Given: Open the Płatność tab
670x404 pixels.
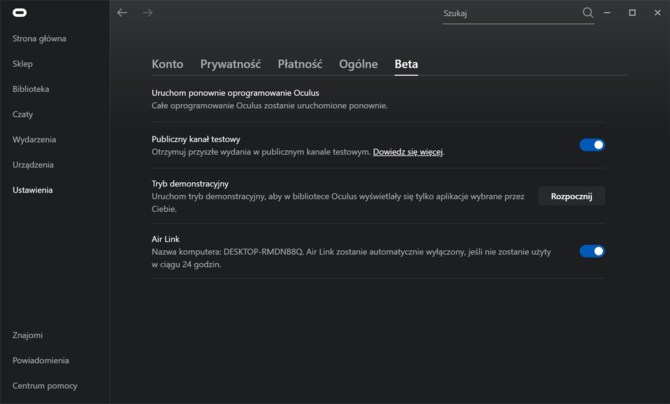Looking at the screenshot, I should tap(300, 64).
